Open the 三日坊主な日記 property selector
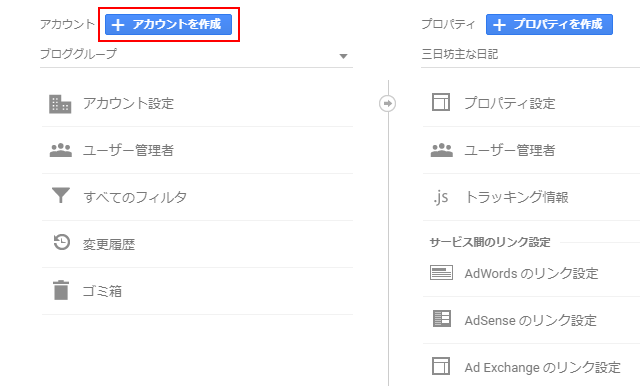 (x=530, y=54)
